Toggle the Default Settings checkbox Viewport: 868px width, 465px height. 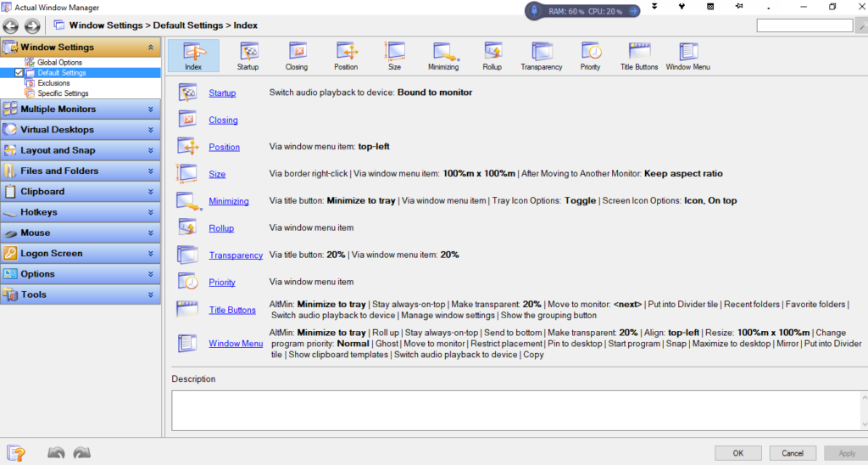click(x=19, y=73)
